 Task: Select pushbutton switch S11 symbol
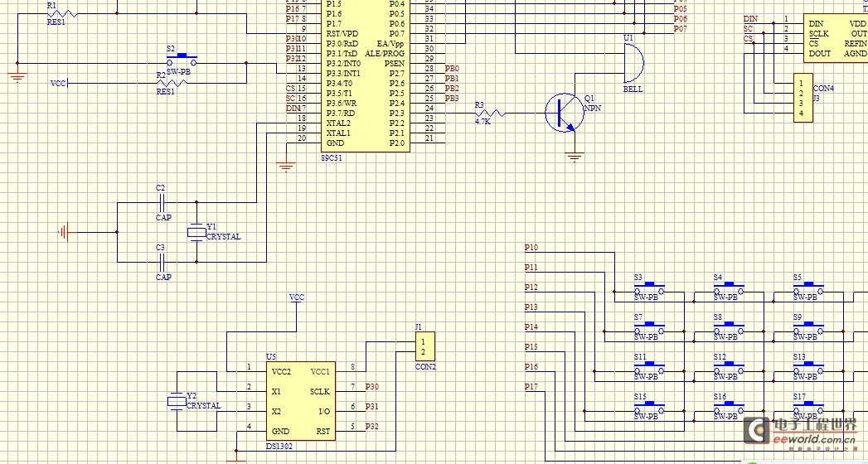coord(649,367)
